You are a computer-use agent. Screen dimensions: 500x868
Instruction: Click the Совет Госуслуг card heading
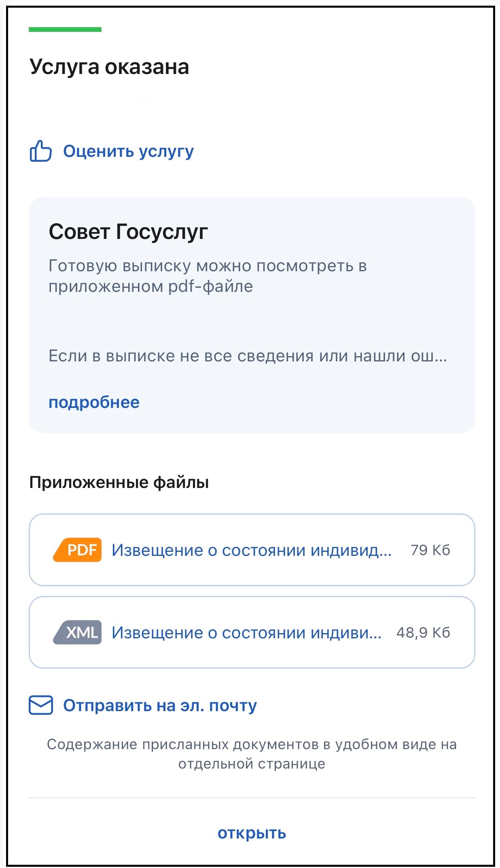pyautogui.click(x=128, y=232)
